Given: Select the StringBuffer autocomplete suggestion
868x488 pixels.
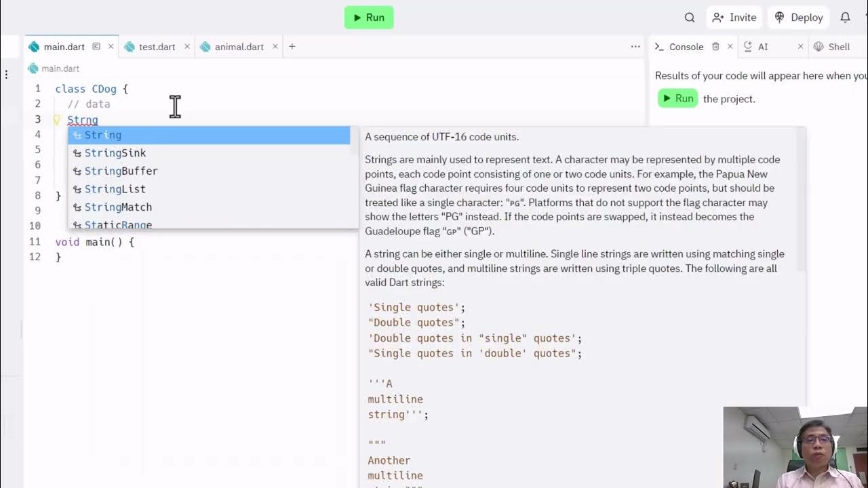Looking at the screenshot, I should point(121,171).
